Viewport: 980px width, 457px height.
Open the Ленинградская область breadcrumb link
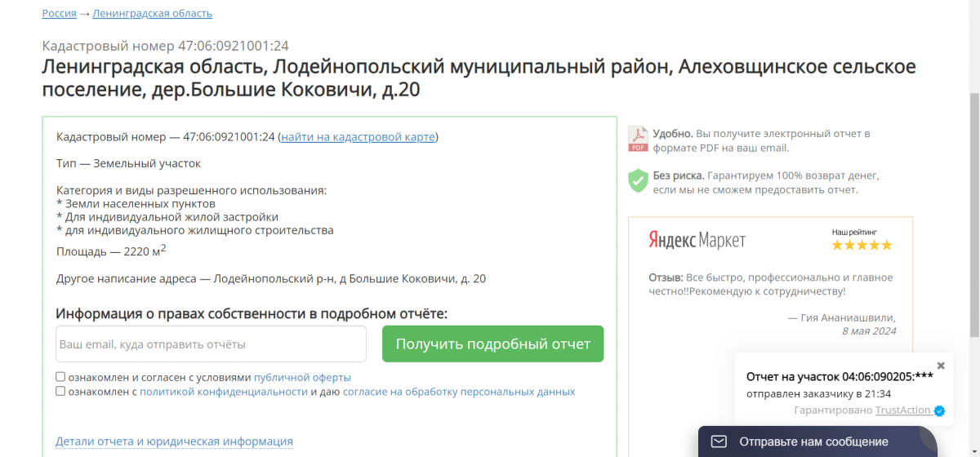(x=152, y=13)
